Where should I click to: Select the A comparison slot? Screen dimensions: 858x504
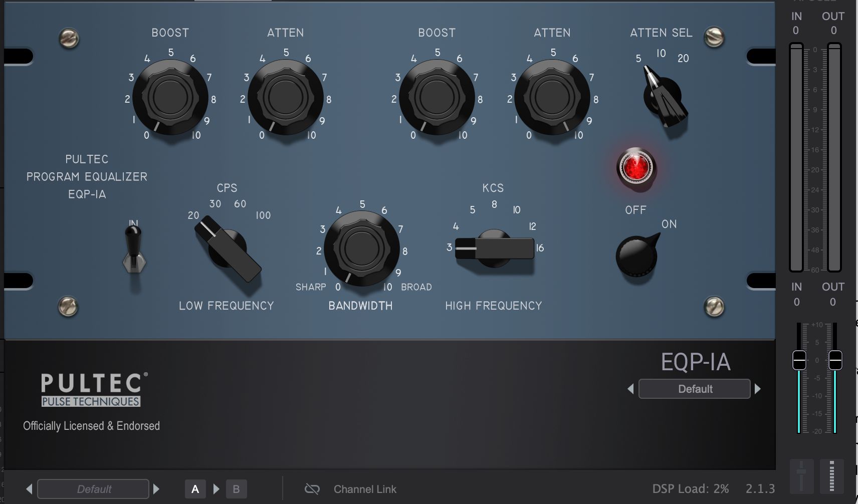pos(195,489)
